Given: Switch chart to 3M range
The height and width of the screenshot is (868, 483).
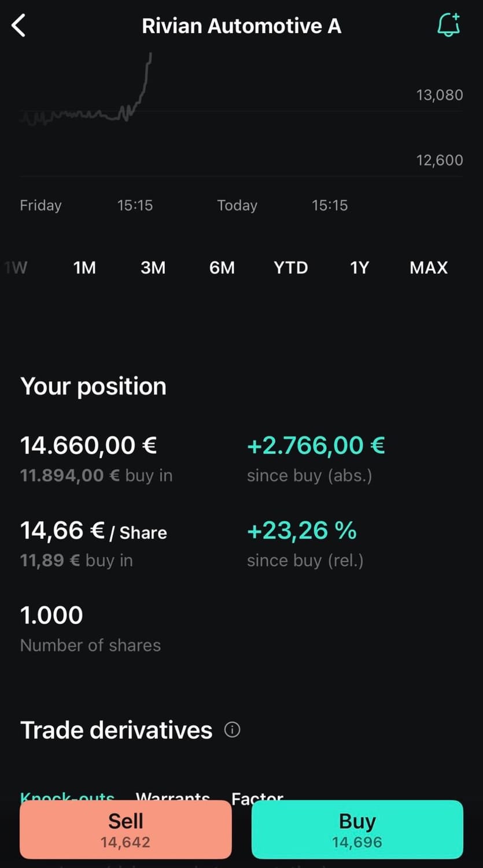Looking at the screenshot, I should 153,268.
